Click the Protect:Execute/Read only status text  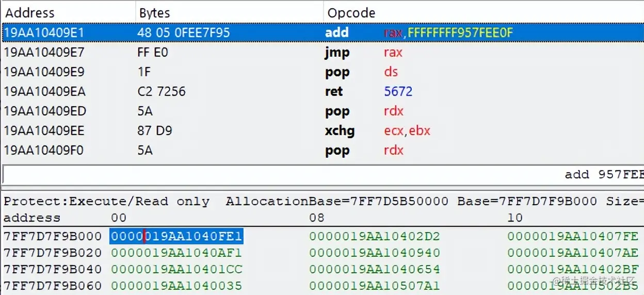pyautogui.click(x=107, y=201)
